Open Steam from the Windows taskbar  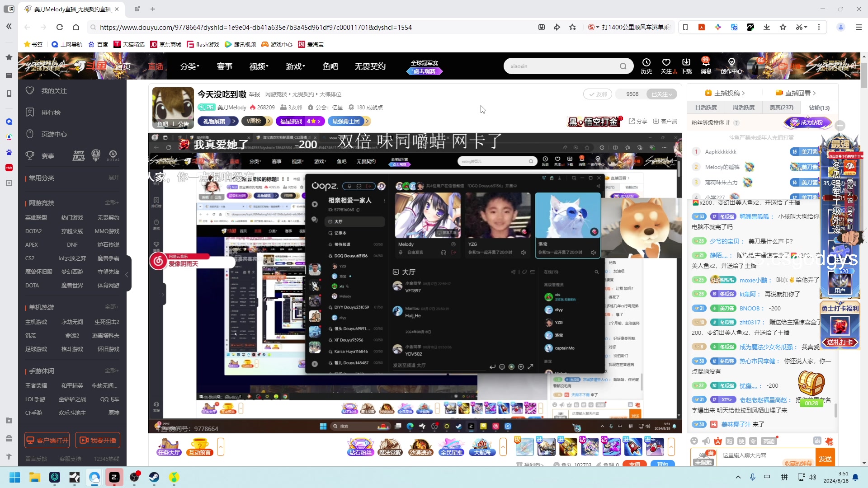click(154, 477)
